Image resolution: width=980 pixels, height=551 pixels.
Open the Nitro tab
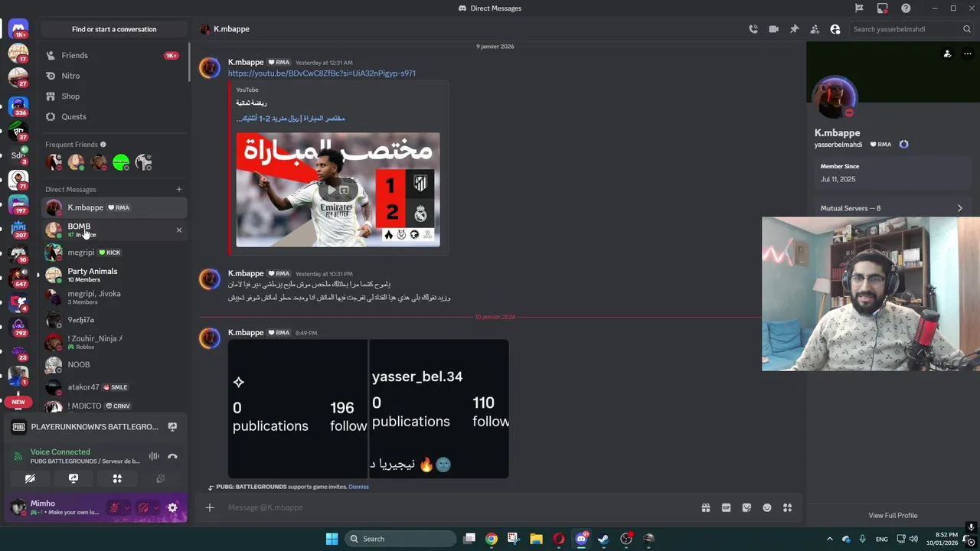point(114,76)
